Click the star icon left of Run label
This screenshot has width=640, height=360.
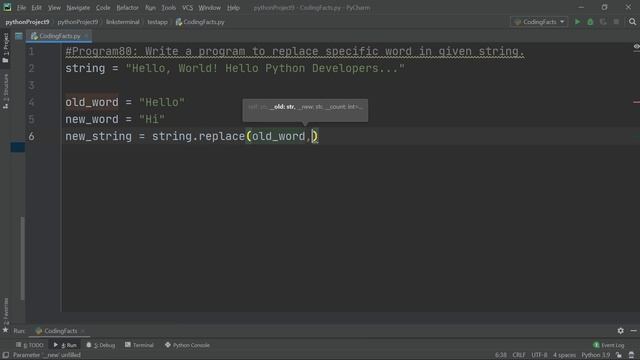tap(5, 330)
